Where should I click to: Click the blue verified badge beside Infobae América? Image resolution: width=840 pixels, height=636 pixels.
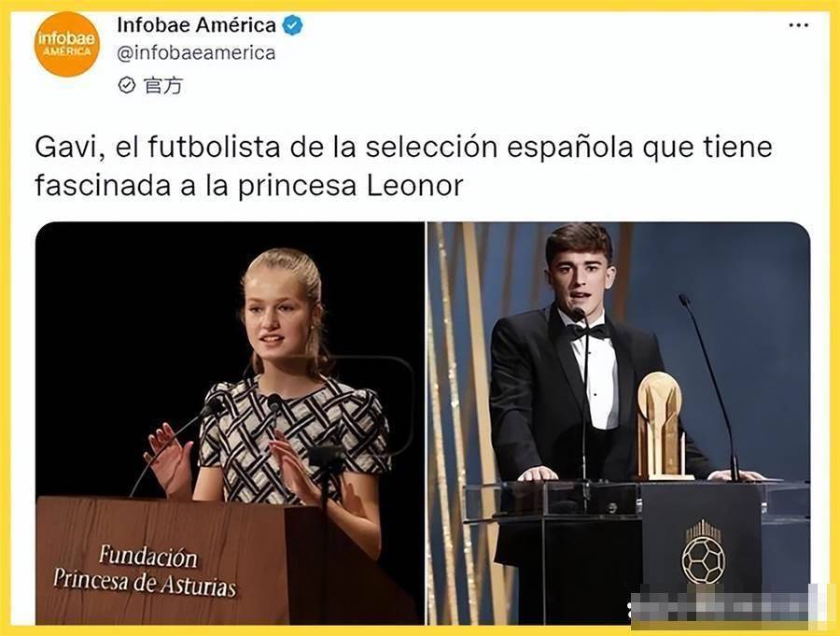(292, 25)
